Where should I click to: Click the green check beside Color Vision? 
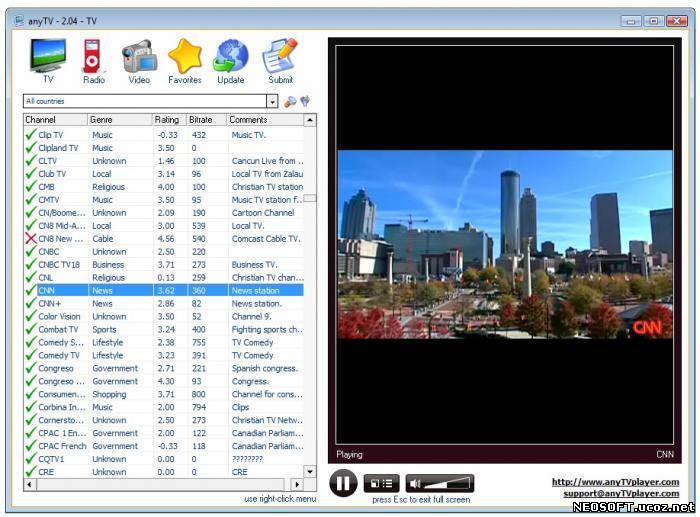[31, 316]
